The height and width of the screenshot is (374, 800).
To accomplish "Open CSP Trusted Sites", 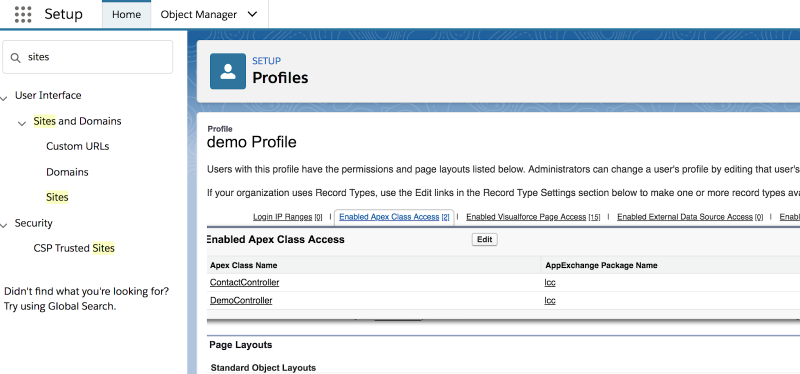I will (74, 248).
